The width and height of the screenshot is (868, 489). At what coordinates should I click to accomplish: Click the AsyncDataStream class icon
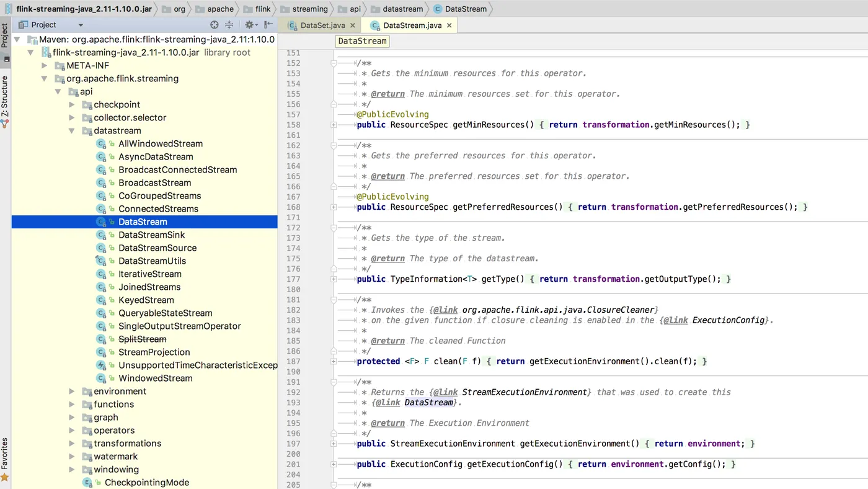coord(101,156)
